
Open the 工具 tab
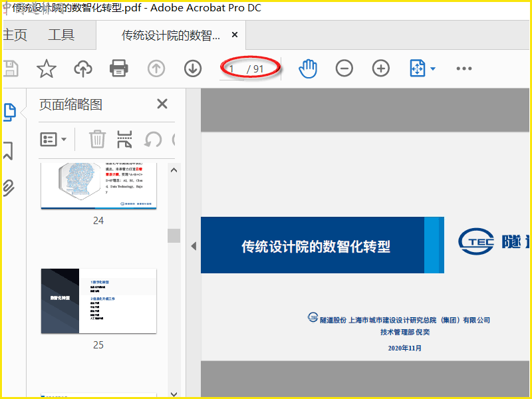[x=61, y=35]
